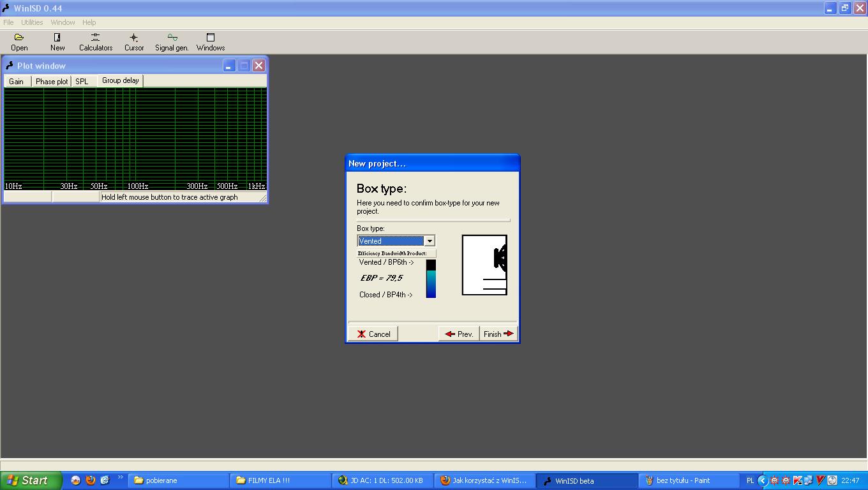Click the WinISD beta taskbar button
The image size is (868, 490).
coord(587,480)
